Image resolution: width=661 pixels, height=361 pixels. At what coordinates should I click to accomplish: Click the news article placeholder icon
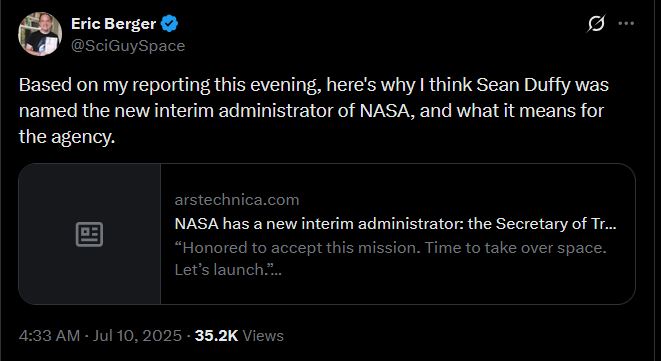point(89,234)
